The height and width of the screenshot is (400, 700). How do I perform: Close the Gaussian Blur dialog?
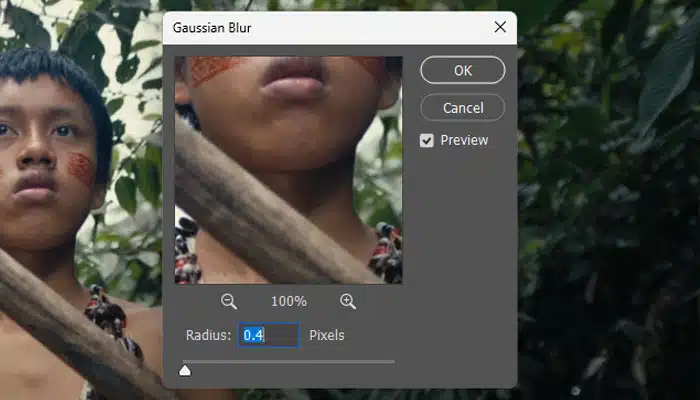pyautogui.click(x=500, y=27)
